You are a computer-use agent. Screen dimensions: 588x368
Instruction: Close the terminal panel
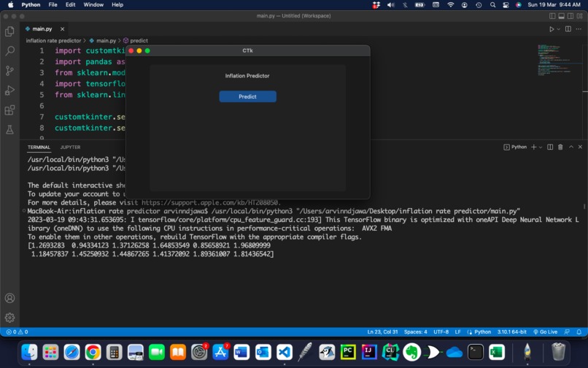[580, 147]
